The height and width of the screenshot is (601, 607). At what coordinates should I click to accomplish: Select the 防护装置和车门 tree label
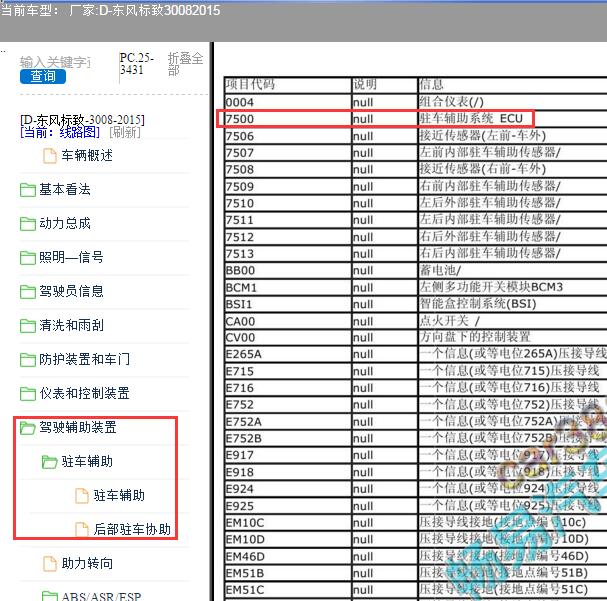(x=84, y=360)
